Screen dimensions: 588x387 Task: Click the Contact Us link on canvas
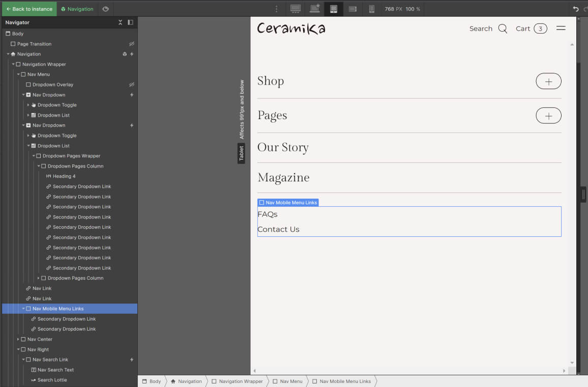click(278, 229)
